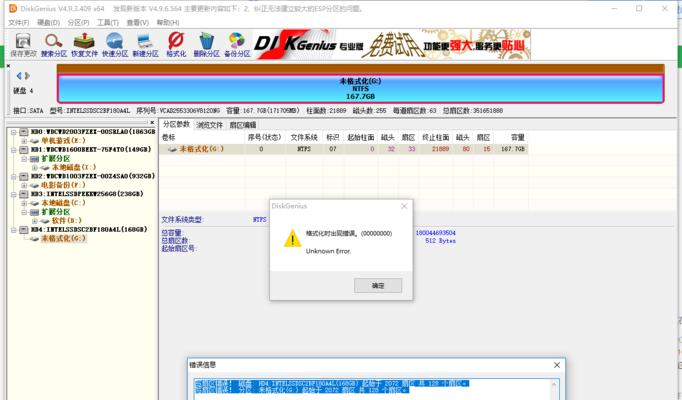Click the 167.7GB capacity cell in the table
Screen dimensions: 682x400
(x=513, y=149)
